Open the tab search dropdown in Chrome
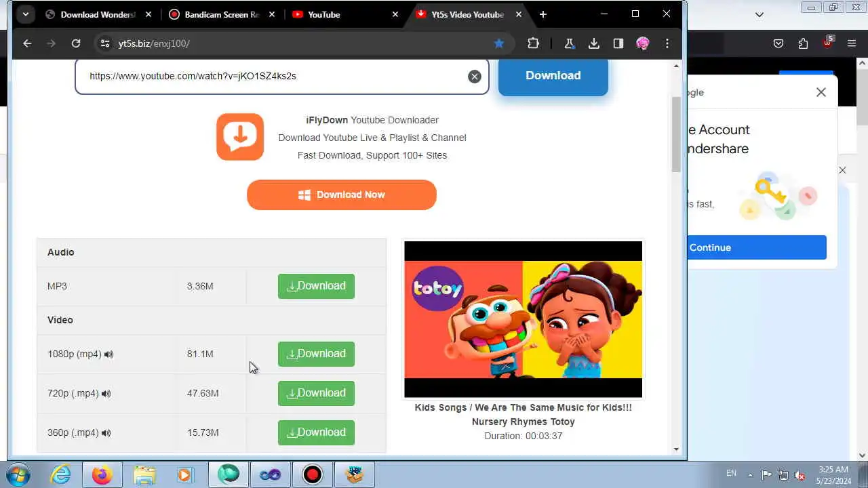The width and height of the screenshot is (868, 488). tap(25, 14)
